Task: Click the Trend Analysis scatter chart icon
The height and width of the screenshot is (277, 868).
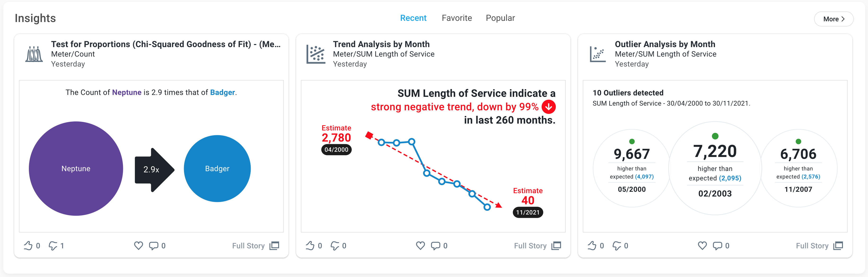Action: click(x=316, y=54)
